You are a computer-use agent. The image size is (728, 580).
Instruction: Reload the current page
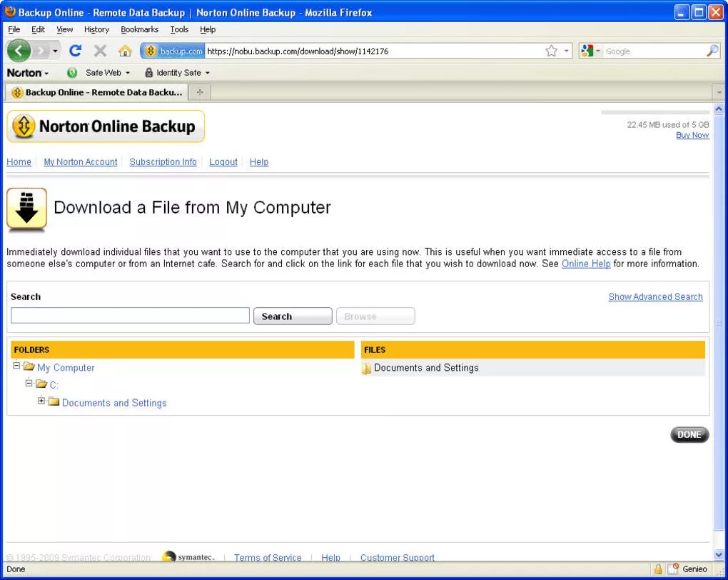pos(74,50)
